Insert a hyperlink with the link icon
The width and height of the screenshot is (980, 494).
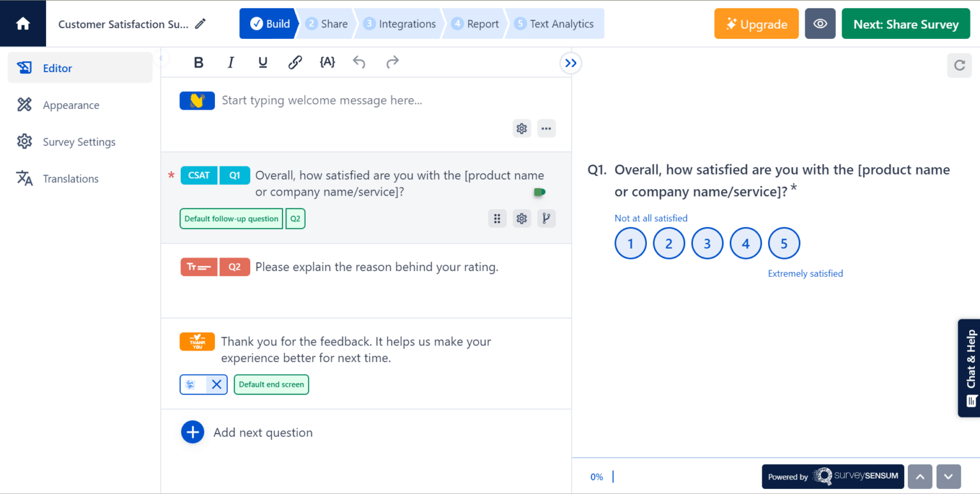(x=295, y=62)
